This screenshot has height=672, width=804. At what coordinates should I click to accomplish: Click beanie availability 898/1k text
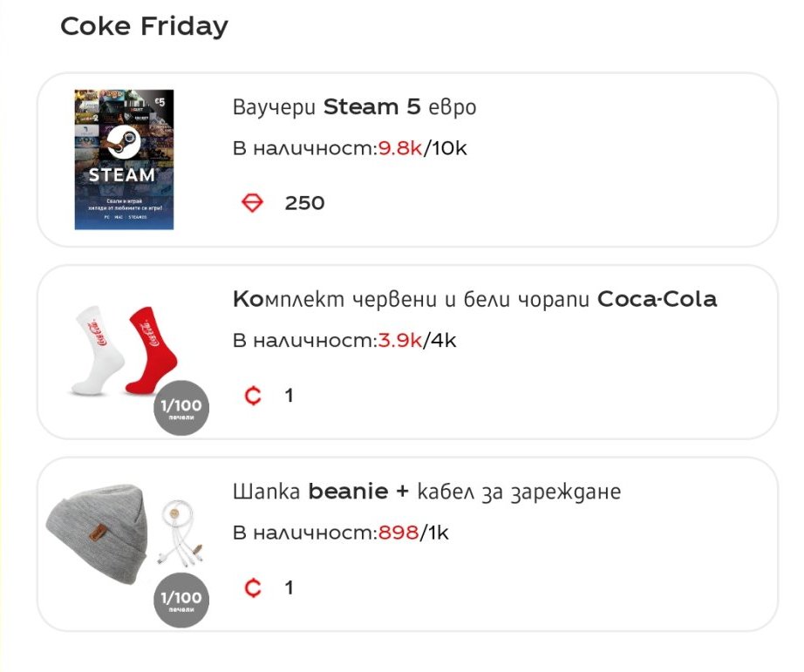coord(340,533)
